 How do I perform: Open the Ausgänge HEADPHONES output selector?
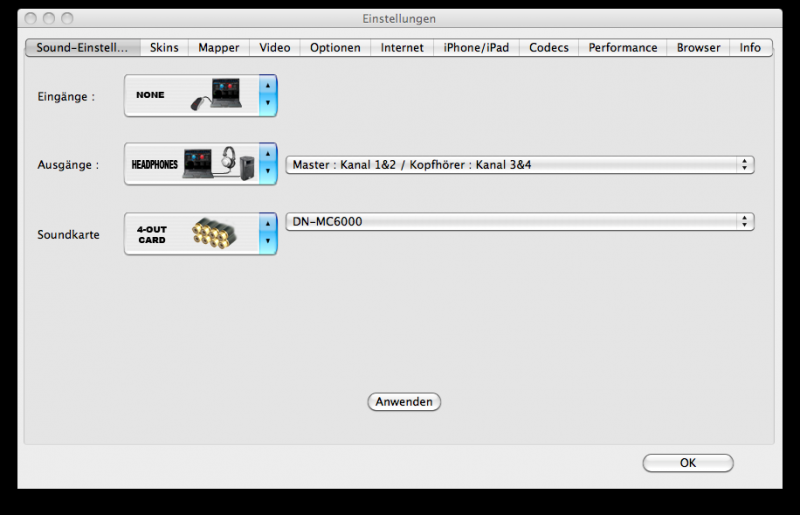(x=201, y=164)
